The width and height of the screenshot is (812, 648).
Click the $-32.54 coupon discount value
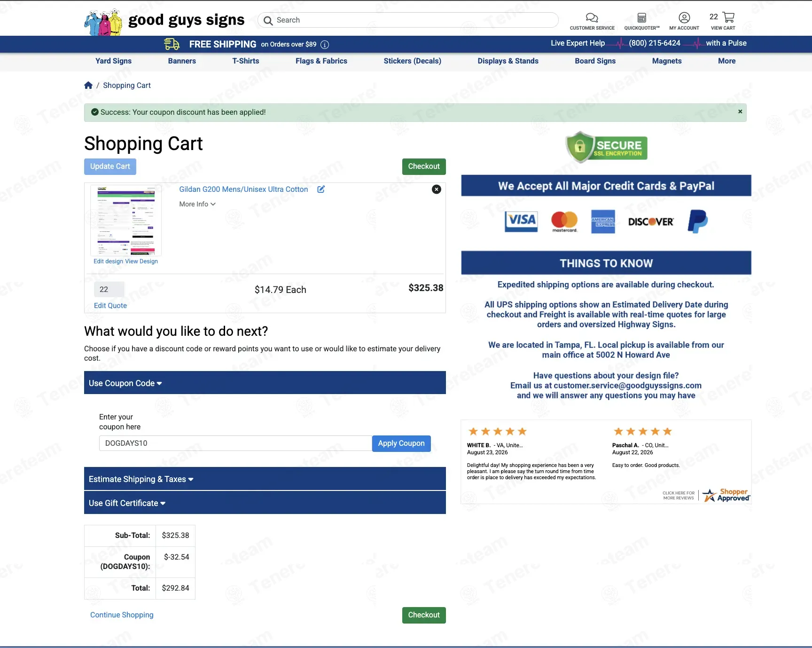tap(176, 557)
